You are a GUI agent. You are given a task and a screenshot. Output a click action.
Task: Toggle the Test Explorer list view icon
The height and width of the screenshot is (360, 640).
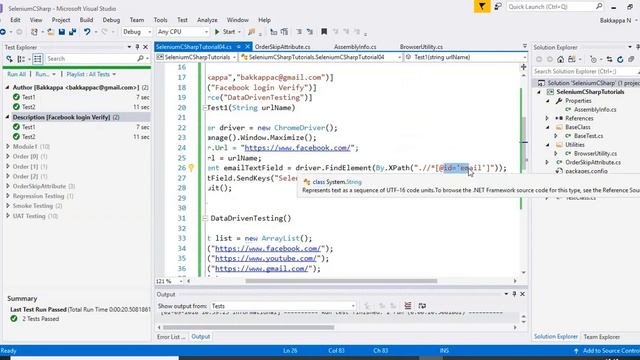pyautogui.click(x=38, y=59)
